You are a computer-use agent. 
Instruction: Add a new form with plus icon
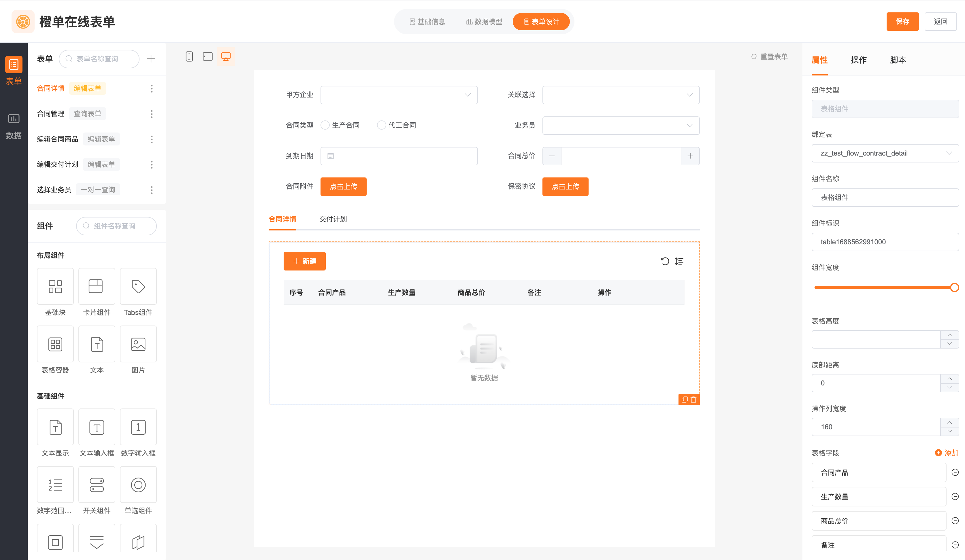151,58
